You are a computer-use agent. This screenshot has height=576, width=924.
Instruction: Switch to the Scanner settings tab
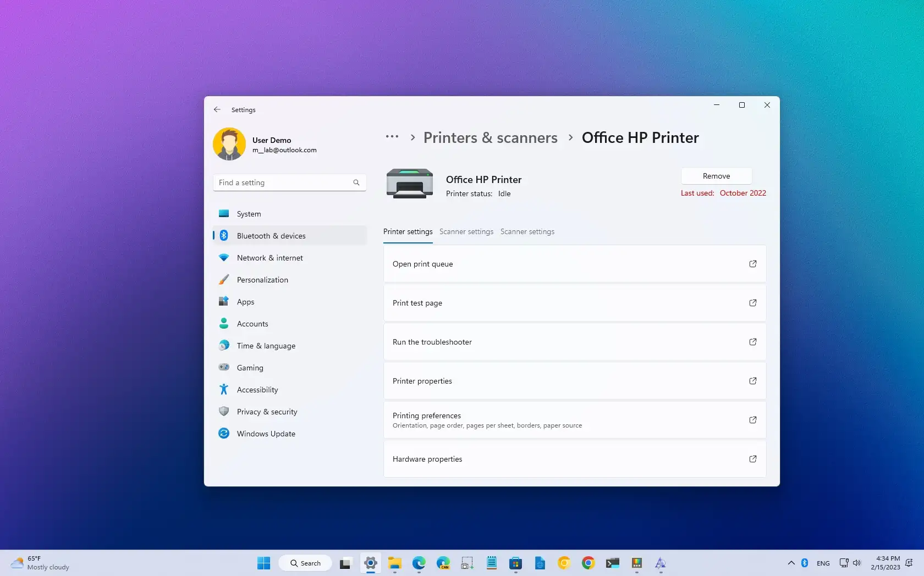click(466, 231)
